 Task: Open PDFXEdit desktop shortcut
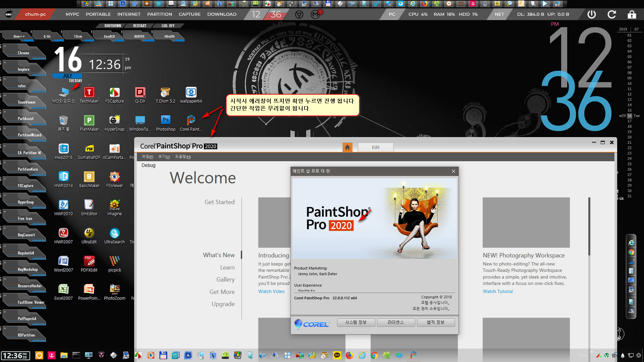click(x=89, y=264)
